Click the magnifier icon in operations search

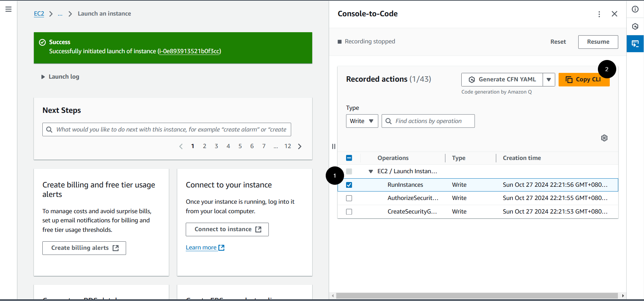point(388,121)
